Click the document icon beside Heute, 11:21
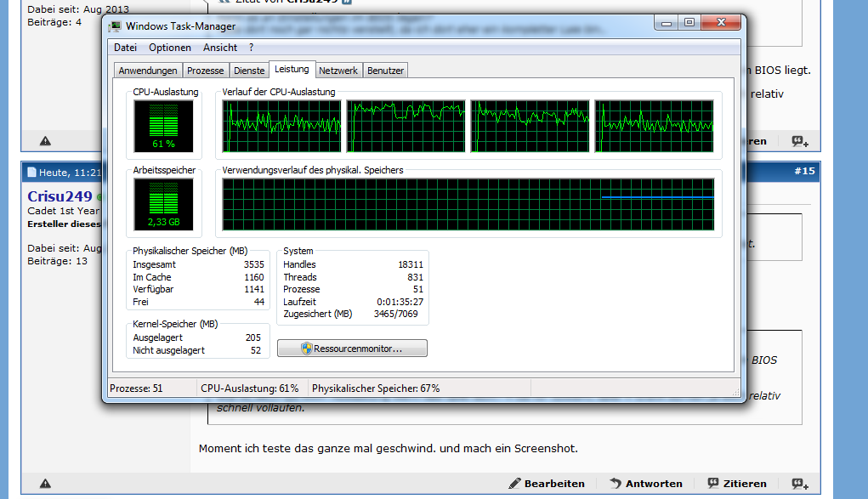Image resolution: width=868 pixels, height=499 pixels. (x=31, y=173)
